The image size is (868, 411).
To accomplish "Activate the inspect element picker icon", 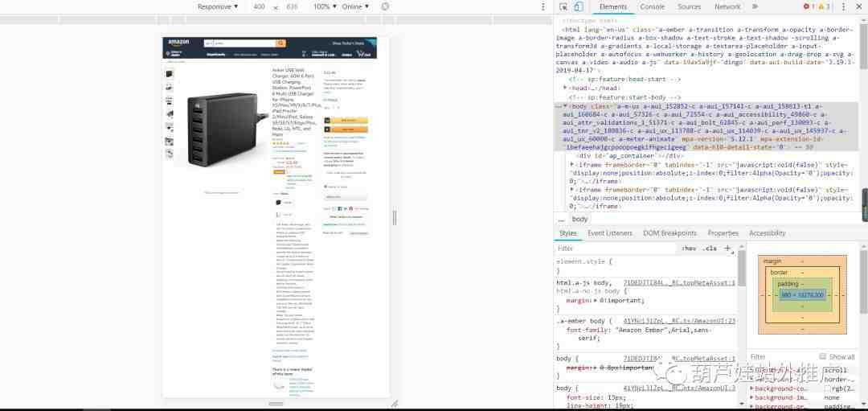I will point(563,6).
